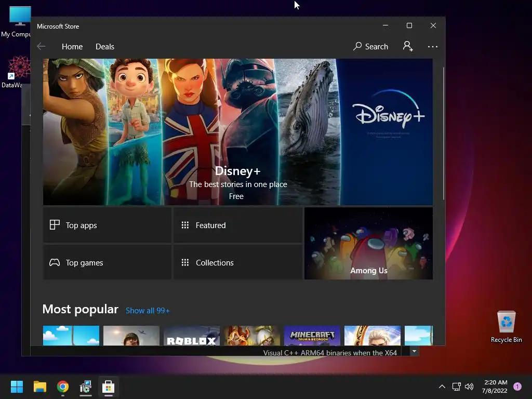The width and height of the screenshot is (532, 399).
Task: Open the Windows Start menu
Action: click(x=17, y=387)
